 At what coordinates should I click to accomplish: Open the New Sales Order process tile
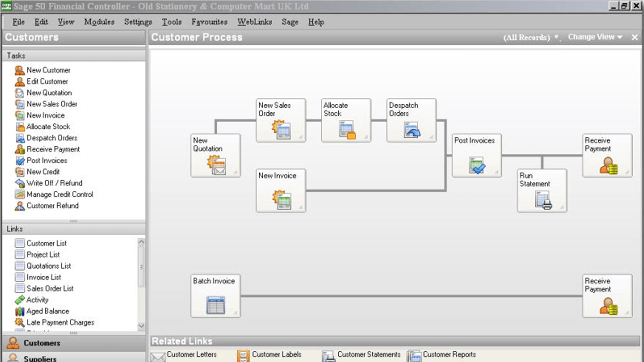pos(281,120)
